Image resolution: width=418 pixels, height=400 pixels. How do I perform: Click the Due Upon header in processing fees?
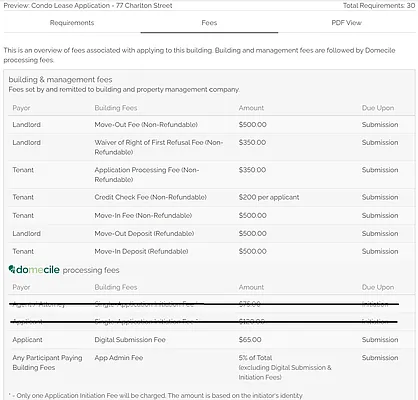[x=378, y=287]
